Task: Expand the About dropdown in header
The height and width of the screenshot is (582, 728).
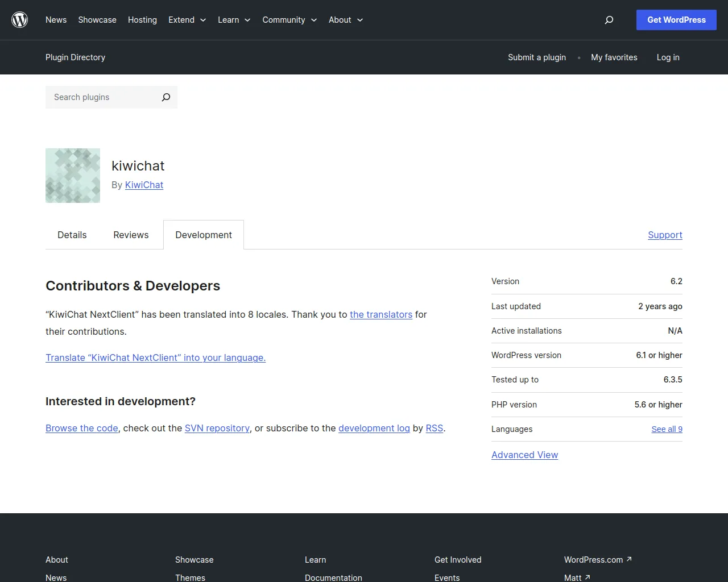Action: [346, 20]
